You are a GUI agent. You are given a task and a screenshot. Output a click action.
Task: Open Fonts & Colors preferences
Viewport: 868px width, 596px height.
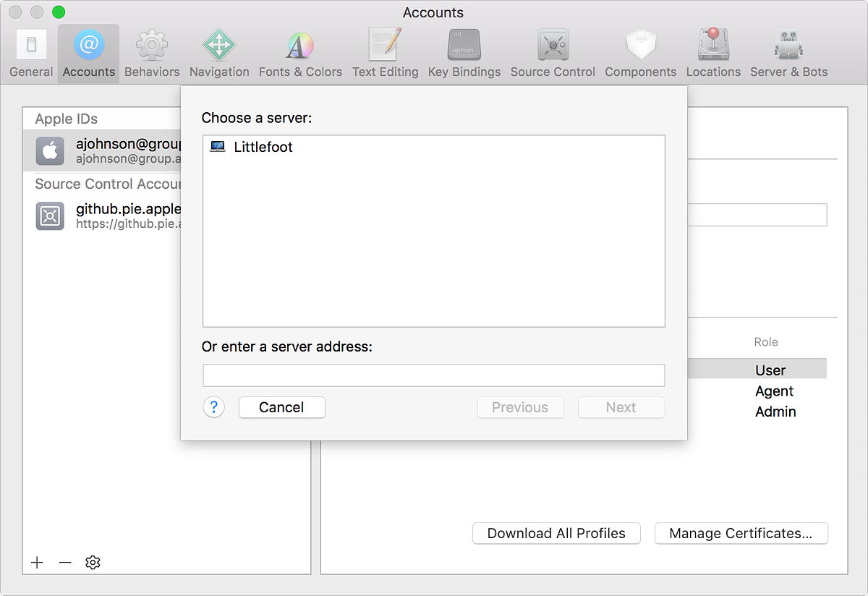(x=300, y=54)
